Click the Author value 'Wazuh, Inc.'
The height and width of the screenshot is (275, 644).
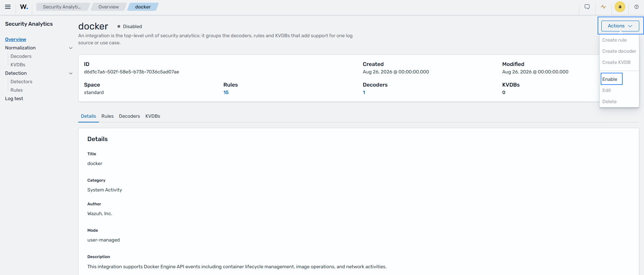coord(100,213)
